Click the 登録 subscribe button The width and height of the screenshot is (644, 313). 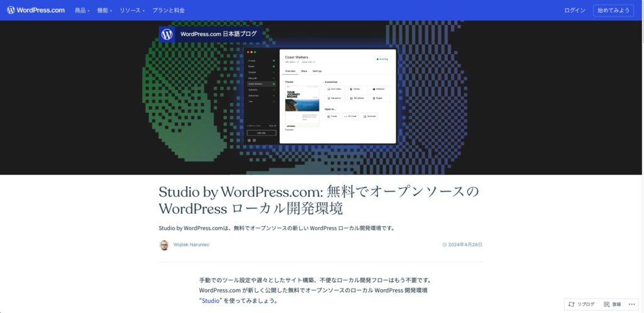click(x=613, y=304)
